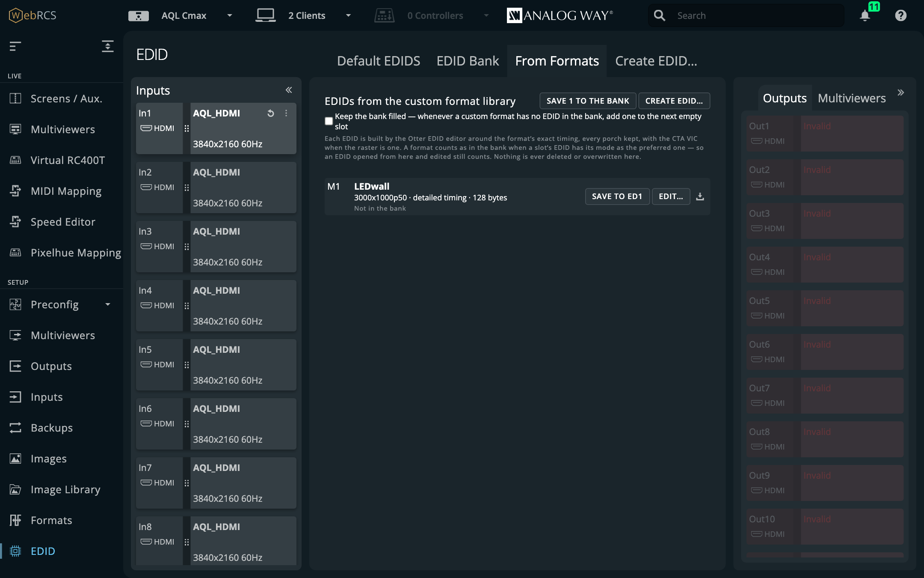
Task: Collapse the Inputs panel
Action: pos(289,90)
